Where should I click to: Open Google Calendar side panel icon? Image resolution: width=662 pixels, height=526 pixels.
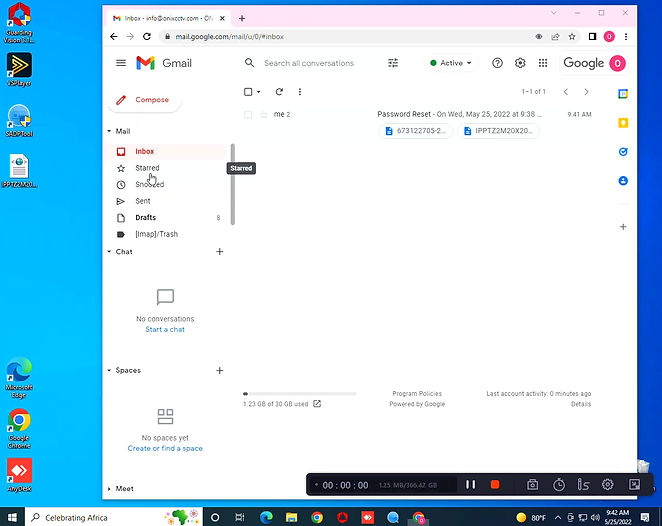click(623, 94)
